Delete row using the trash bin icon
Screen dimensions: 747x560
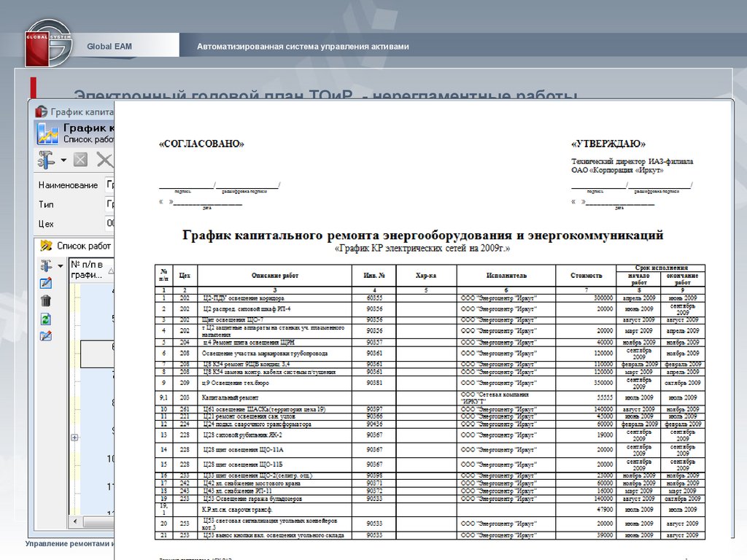click(45, 300)
